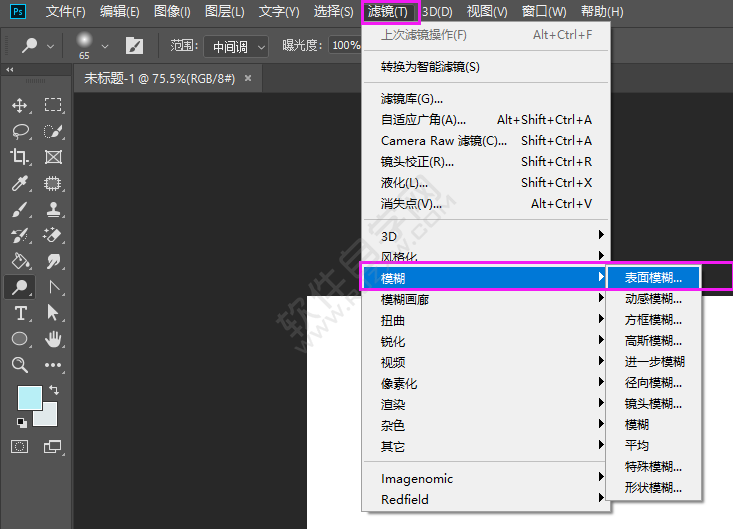Close the 未标题-1 document tab
This screenshot has height=529, width=733.
248,78
